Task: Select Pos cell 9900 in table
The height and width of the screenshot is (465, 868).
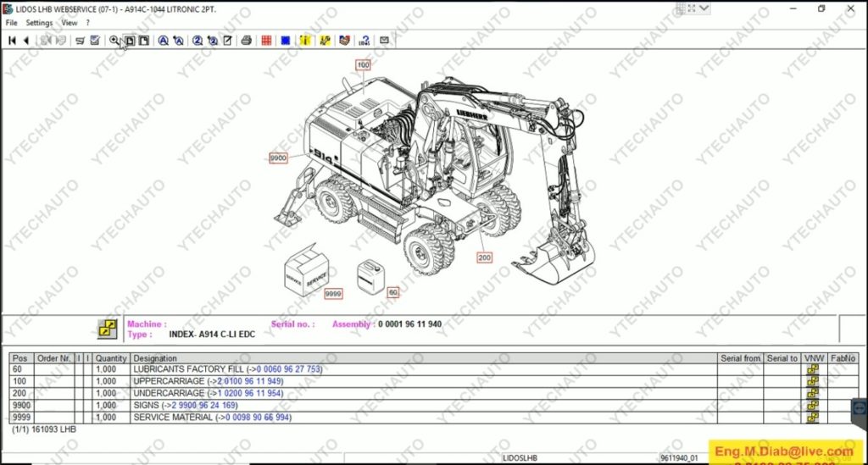Action: [21, 405]
